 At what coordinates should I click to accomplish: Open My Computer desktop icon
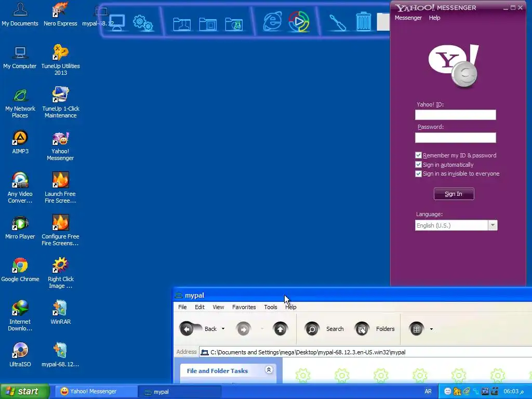(20, 57)
